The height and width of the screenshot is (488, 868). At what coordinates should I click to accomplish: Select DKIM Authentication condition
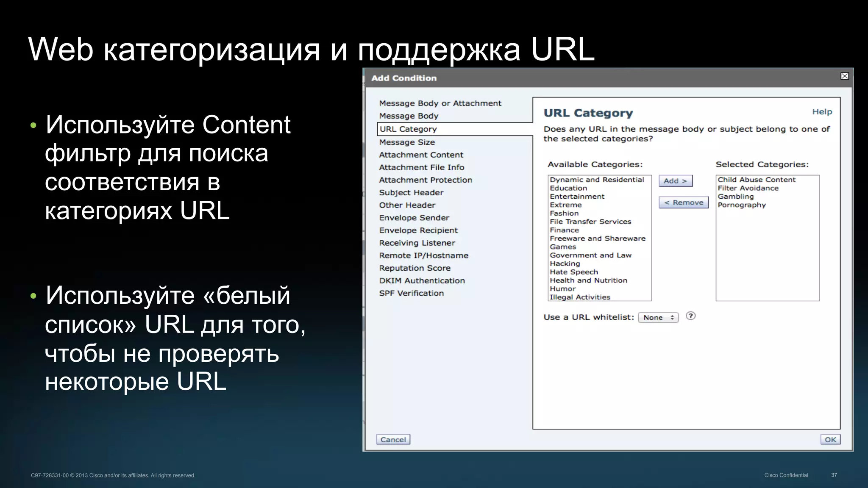(422, 281)
